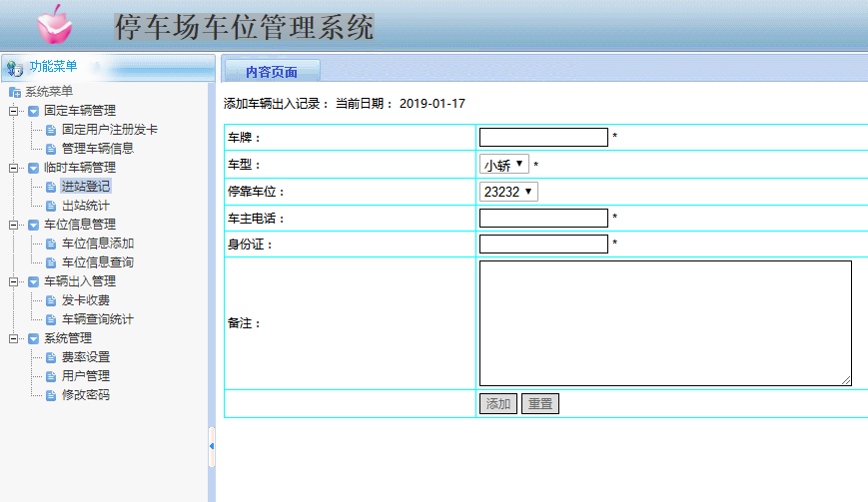Open the 车型 dropdown showing 小轿
Screen dimensions: 868x502
(504, 165)
